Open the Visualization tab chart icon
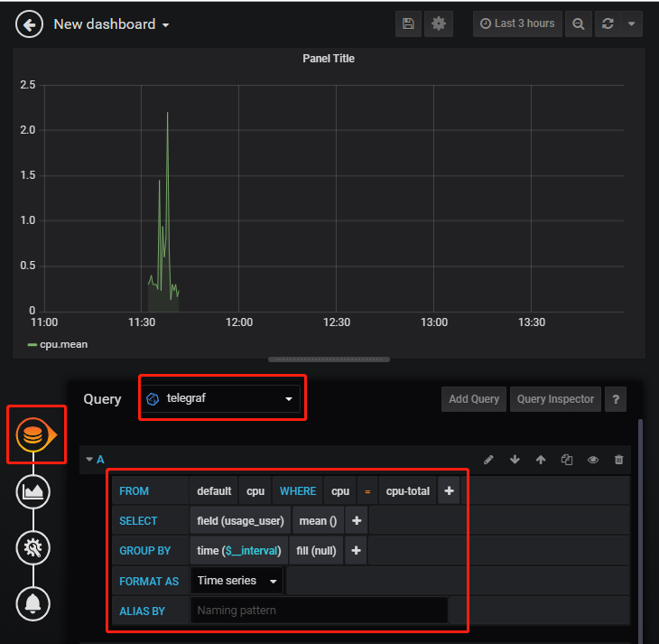This screenshot has height=644, width=659. [32, 491]
